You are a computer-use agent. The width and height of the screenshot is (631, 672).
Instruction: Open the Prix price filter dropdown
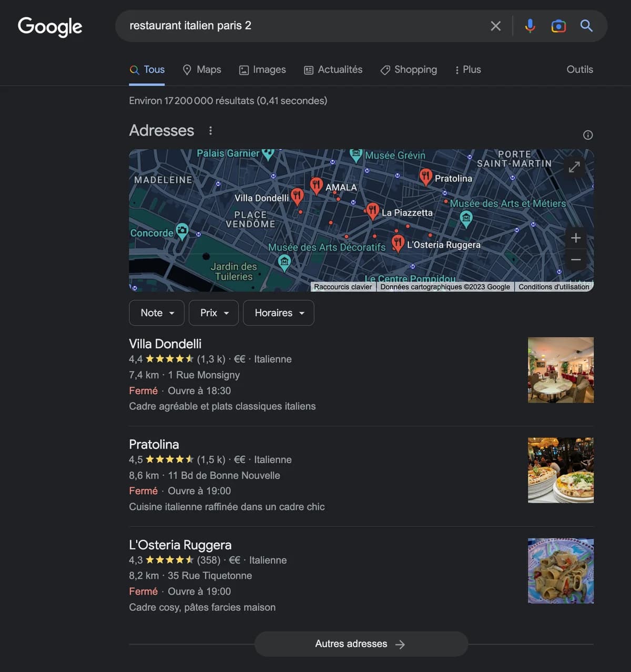tap(213, 313)
